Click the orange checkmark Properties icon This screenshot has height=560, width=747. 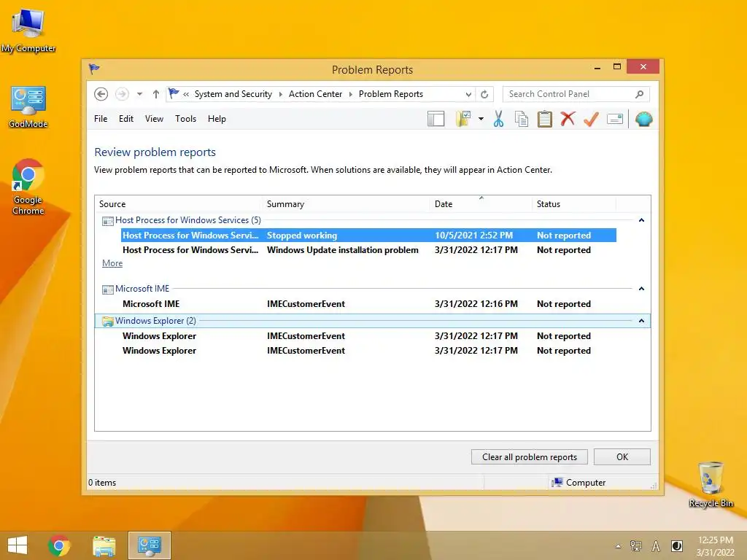pyautogui.click(x=591, y=119)
